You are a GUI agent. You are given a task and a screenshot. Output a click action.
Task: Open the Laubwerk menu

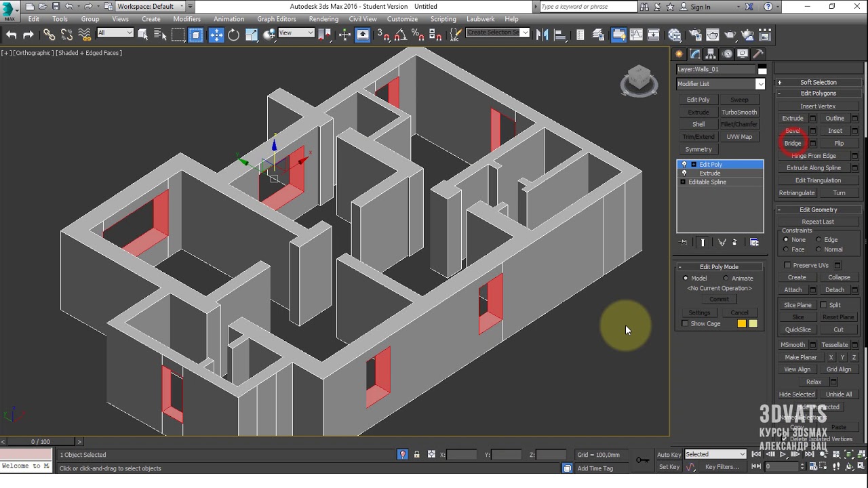click(x=481, y=19)
